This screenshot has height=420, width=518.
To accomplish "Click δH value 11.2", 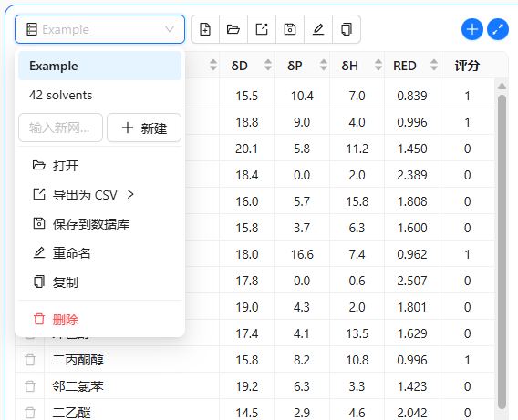I will (x=357, y=149).
